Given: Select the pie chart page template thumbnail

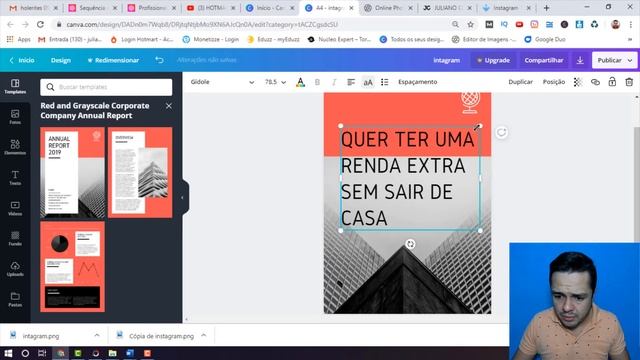Looking at the screenshot, I should click(x=72, y=267).
